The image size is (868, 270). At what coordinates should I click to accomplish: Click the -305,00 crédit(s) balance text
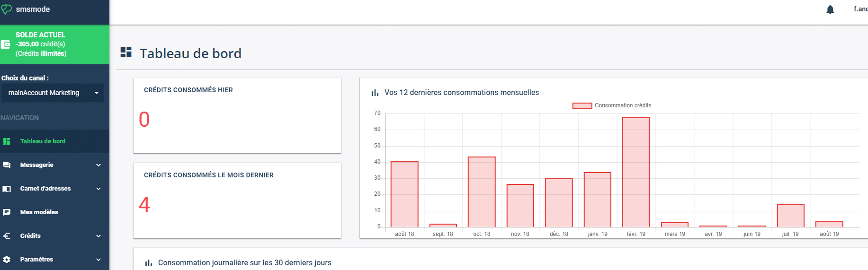[x=40, y=44]
